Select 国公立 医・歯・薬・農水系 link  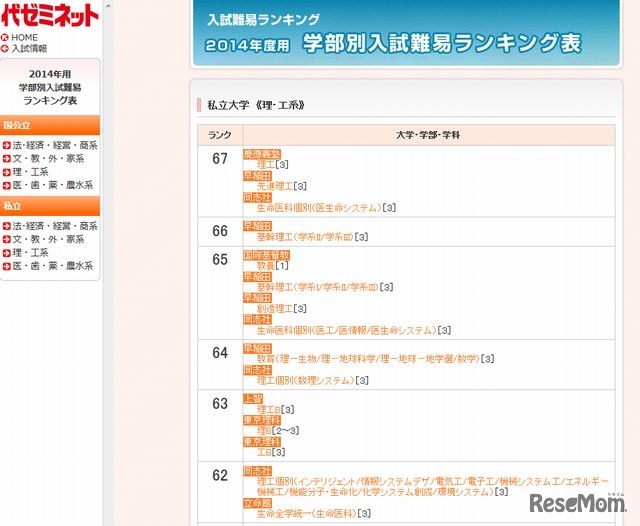pyautogui.click(x=53, y=185)
